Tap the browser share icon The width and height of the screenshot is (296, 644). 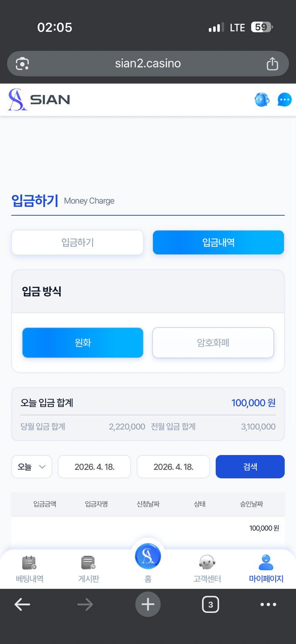[x=272, y=64]
